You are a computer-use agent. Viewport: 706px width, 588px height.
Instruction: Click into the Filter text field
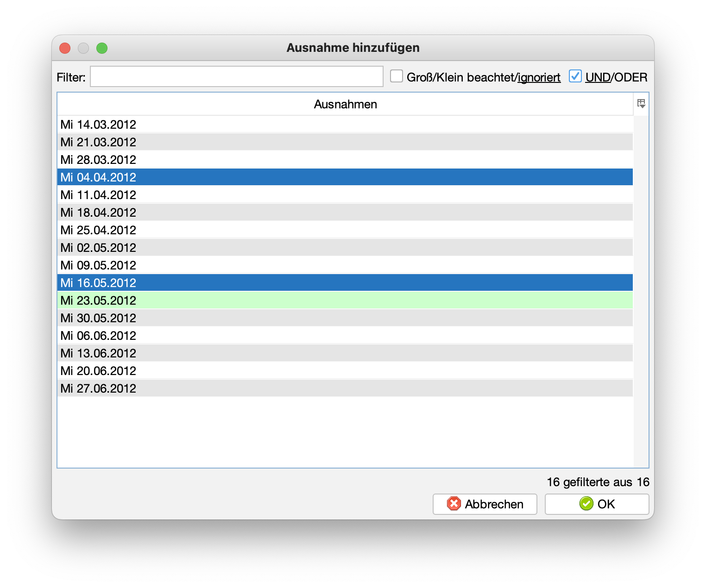point(236,76)
